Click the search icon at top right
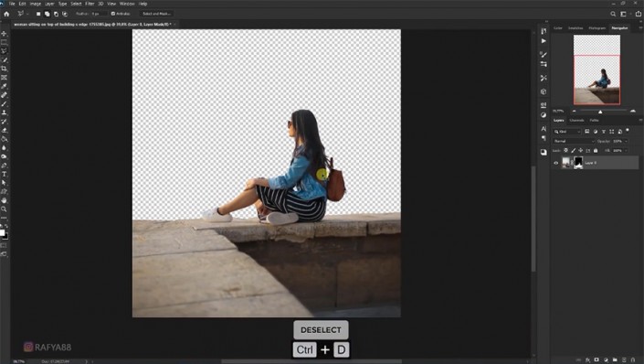 [x=613, y=14]
